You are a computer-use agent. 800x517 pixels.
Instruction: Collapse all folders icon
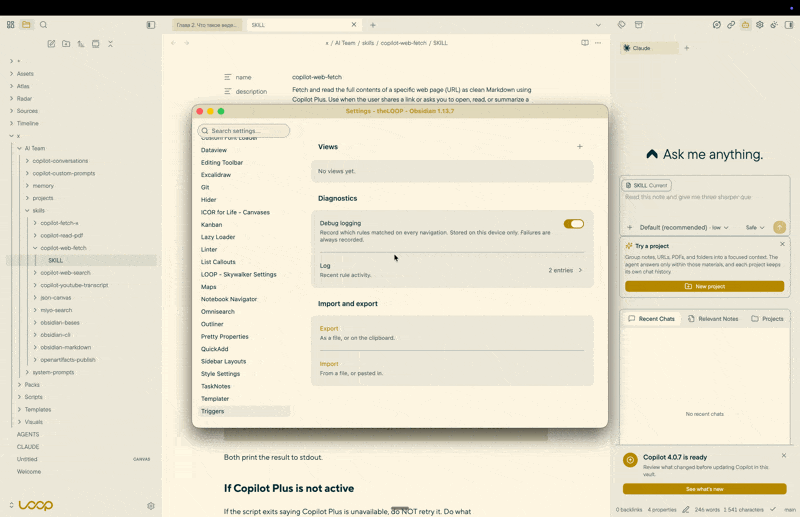point(110,44)
